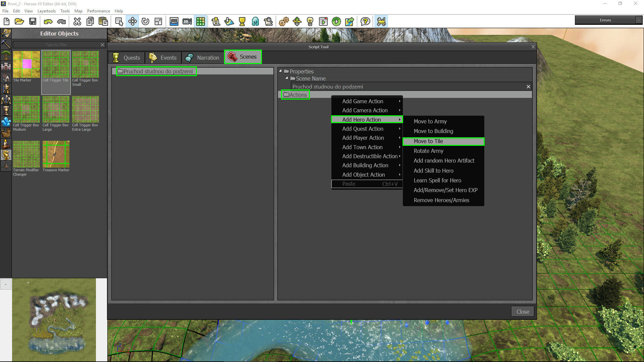Open the trophy quest tool in toolbar

pyautogui.click(x=242, y=21)
